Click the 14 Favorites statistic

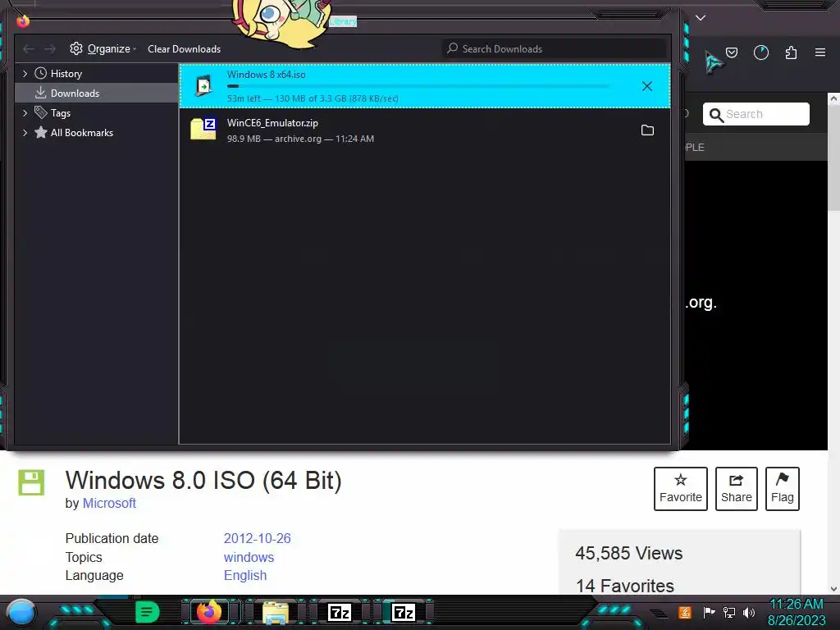pos(625,586)
